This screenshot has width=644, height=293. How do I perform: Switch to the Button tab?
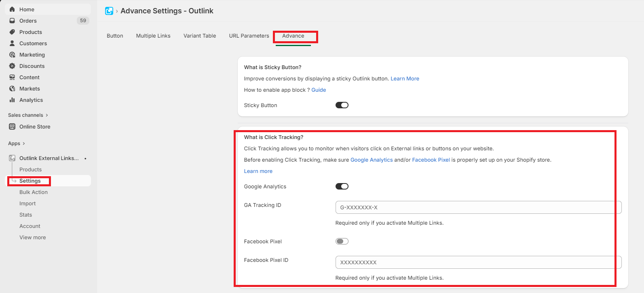pos(115,36)
